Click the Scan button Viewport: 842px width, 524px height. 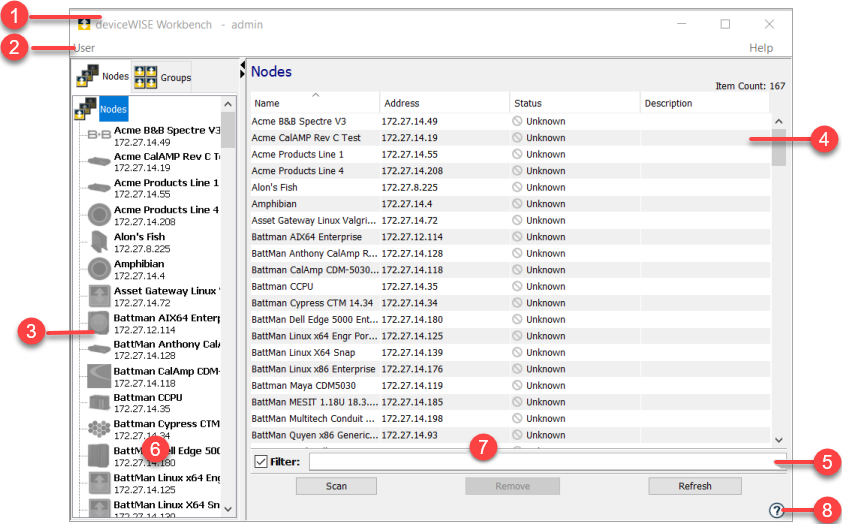coord(336,486)
